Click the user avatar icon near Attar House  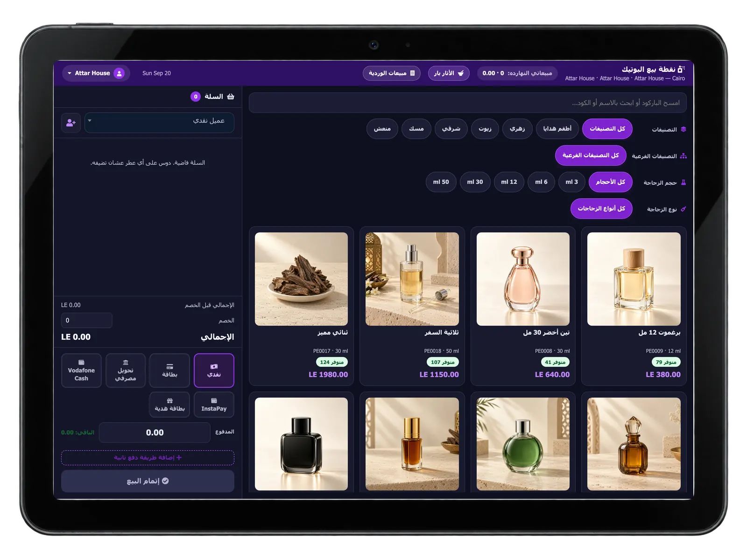[x=119, y=73]
